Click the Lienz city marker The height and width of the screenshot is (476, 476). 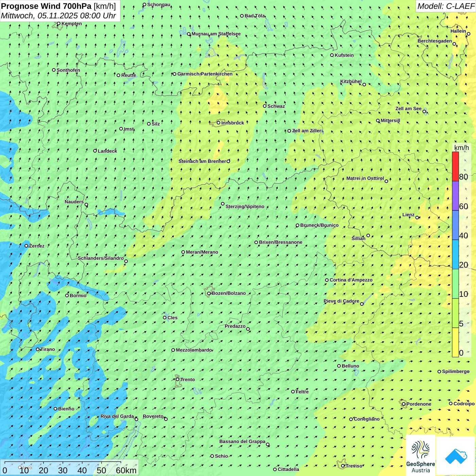point(417,218)
